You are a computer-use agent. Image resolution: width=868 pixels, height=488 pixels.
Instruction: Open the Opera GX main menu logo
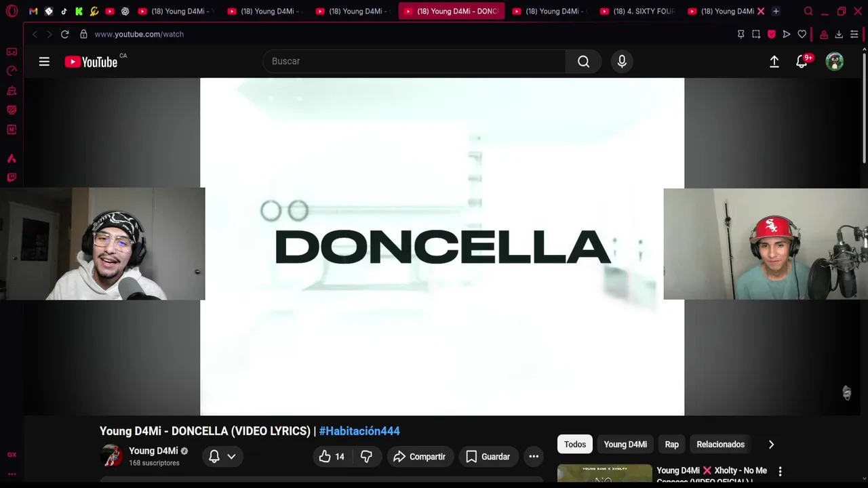click(12, 12)
